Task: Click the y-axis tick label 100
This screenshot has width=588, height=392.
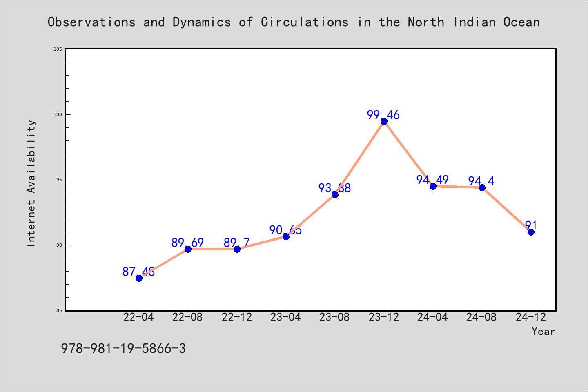Action: coord(58,114)
